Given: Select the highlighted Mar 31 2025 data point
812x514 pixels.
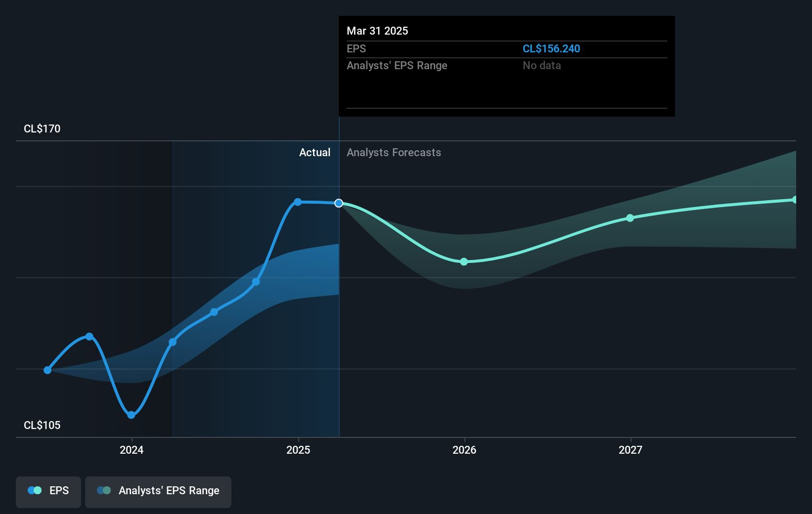Looking at the screenshot, I should point(339,203).
